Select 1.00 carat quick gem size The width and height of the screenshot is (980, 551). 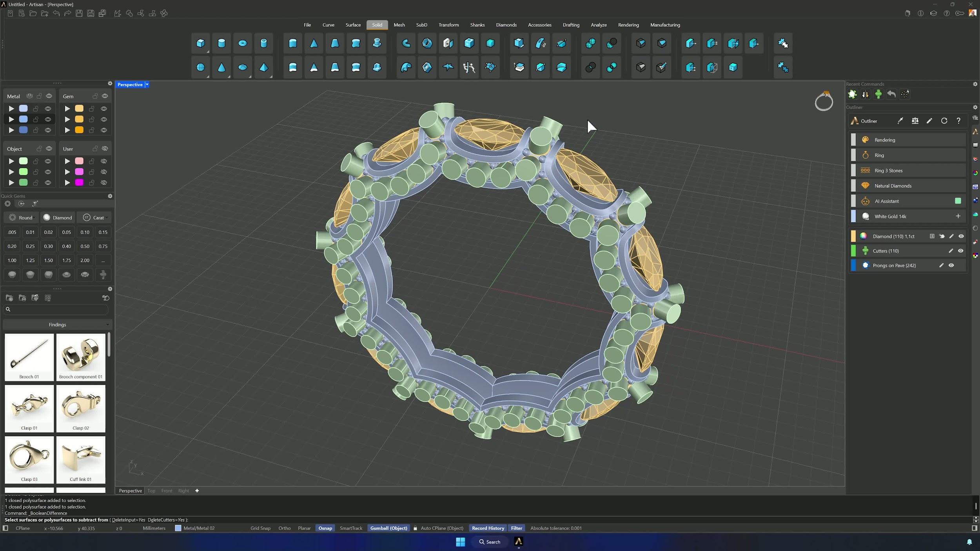pyautogui.click(x=12, y=261)
